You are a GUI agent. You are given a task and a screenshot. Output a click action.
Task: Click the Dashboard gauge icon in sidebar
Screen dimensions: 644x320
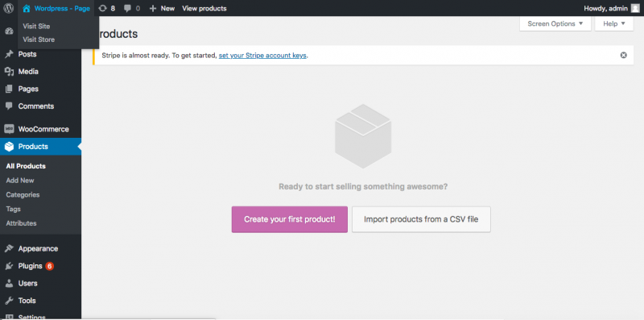[x=9, y=31]
